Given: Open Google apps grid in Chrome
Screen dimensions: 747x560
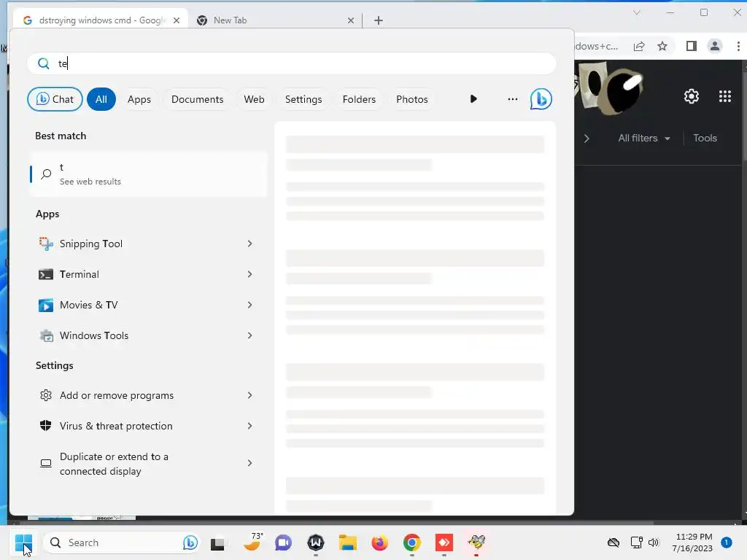Looking at the screenshot, I should click(724, 97).
